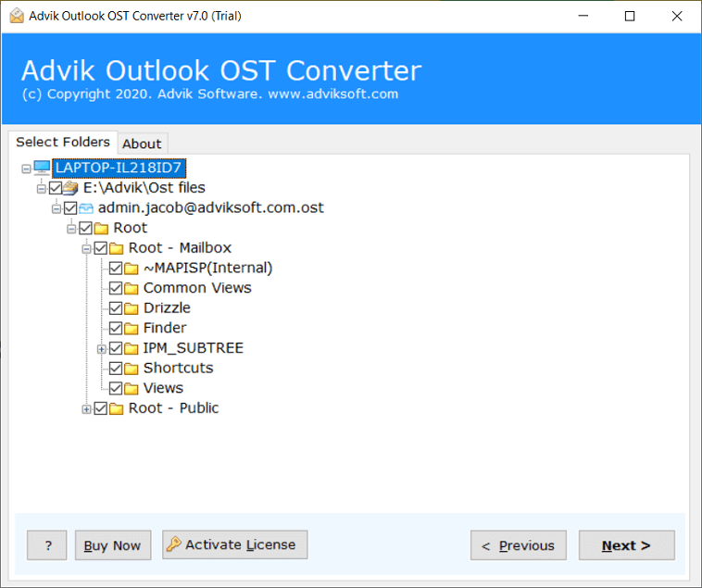Image resolution: width=702 pixels, height=588 pixels.
Task: Click the computer icon beside LAPTOP-IL218ID7
Action: coord(43,168)
